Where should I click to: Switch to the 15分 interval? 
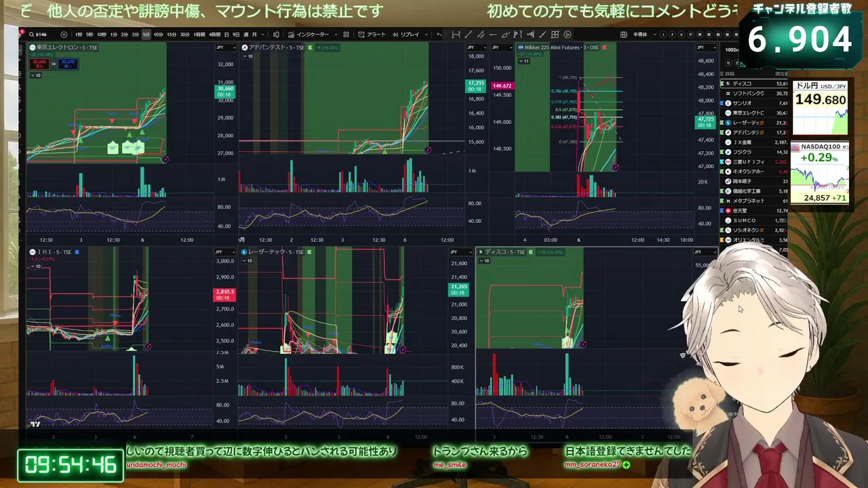point(172,35)
